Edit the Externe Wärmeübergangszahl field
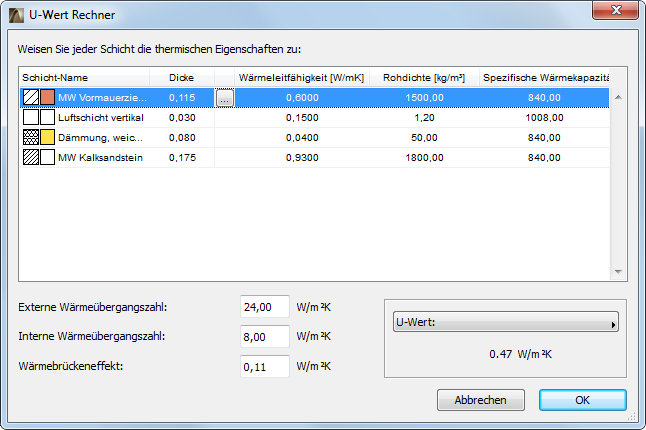Screen dimensions: 646x430 pyautogui.click(x=265, y=307)
